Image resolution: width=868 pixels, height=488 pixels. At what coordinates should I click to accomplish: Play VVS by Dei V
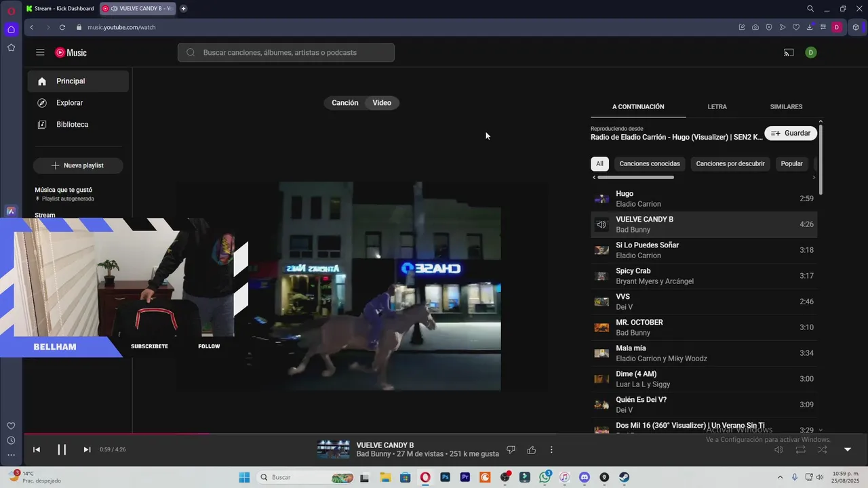pos(703,302)
